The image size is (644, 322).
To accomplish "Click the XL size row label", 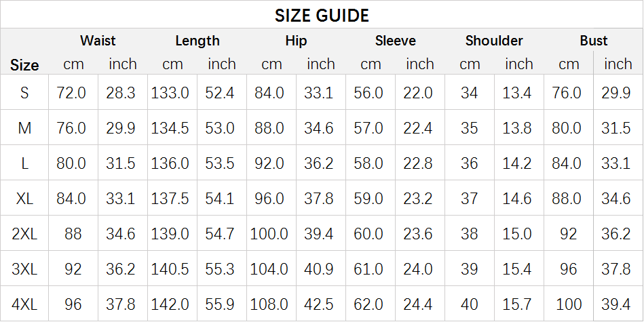I will (24, 199).
